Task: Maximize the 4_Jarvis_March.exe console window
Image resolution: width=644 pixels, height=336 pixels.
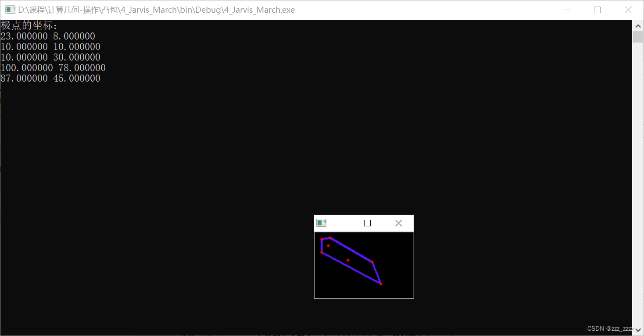Action: coord(597,10)
